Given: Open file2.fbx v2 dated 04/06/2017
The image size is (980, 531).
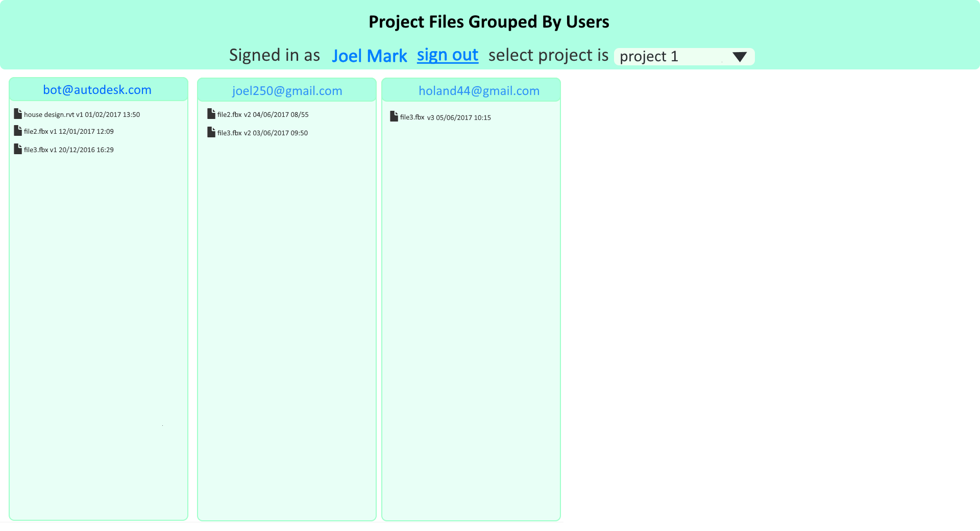Looking at the screenshot, I should 263,115.
